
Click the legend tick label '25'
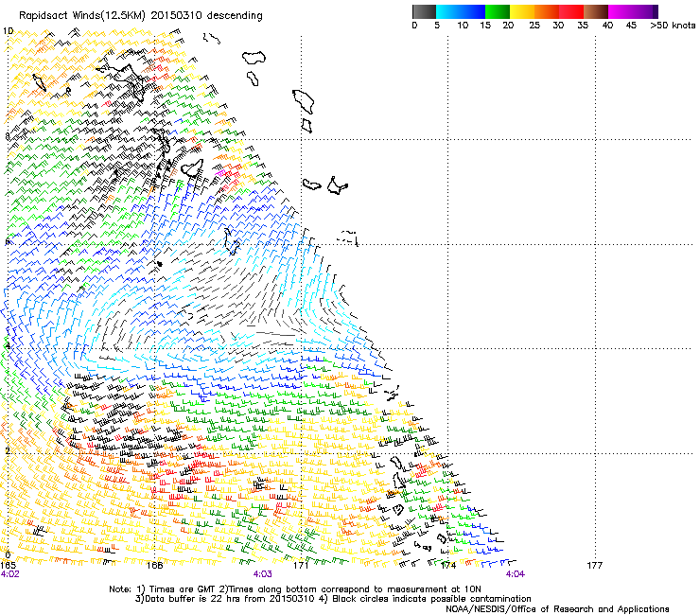click(x=534, y=26)
